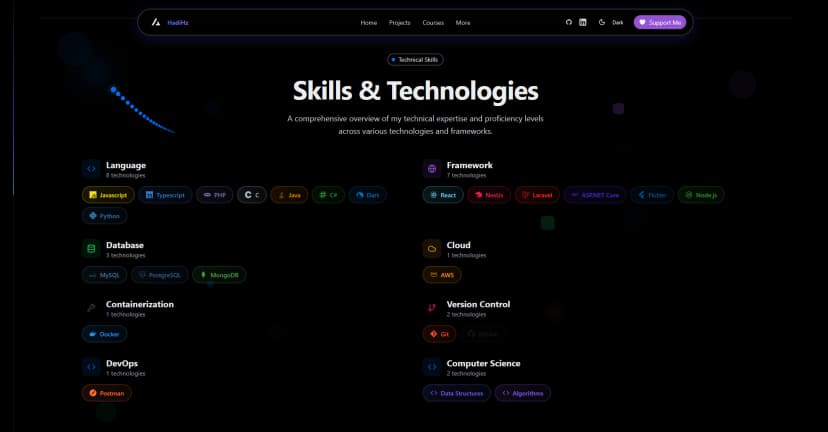
Task: Click the Language category code icon
Action: 91,169
